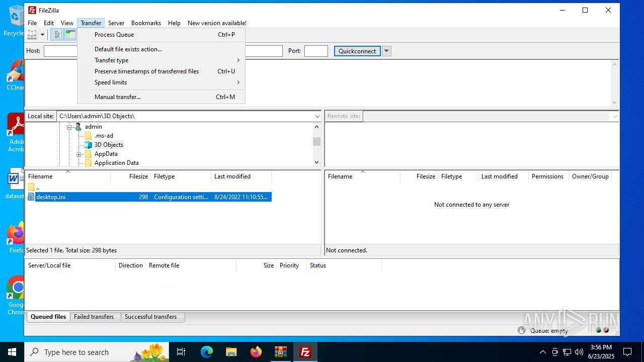Viewport: 644px width, 362px height.
Task: Expand the Speed limits submenu
Action: (161, 82)
